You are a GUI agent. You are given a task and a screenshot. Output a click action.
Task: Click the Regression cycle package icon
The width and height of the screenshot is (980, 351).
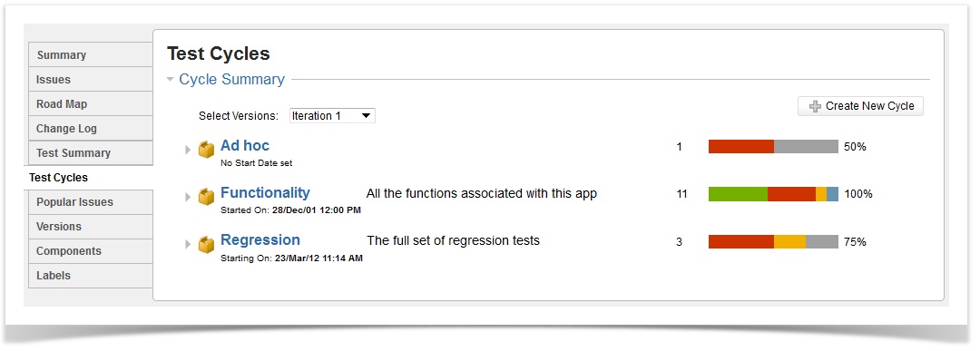click(x=206, y=244)
